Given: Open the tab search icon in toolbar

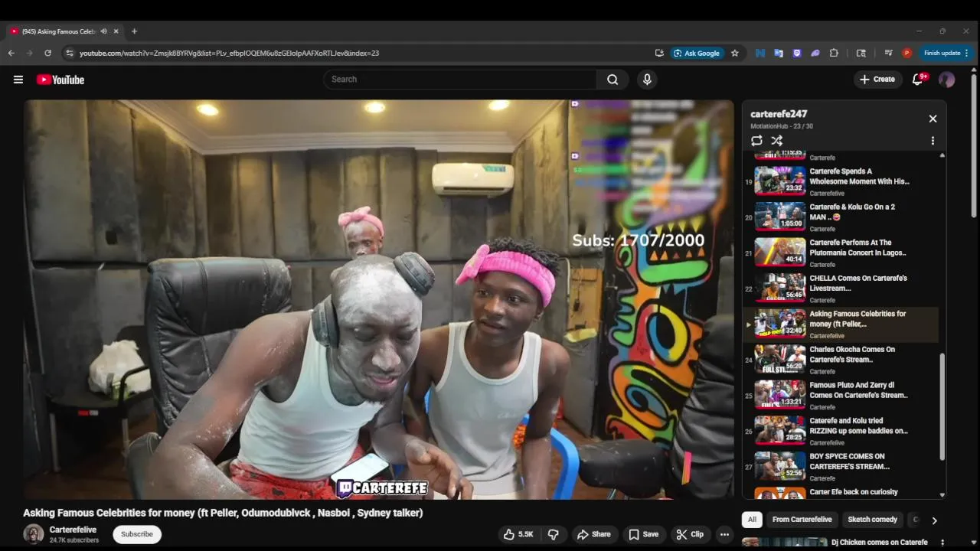Looking at the screenshot, I should (x=861, y=53).
